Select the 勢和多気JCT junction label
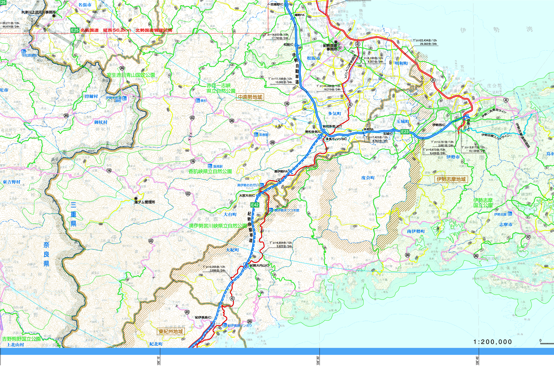The width and height of the screenshot is (554, 392). pos(333,127)
